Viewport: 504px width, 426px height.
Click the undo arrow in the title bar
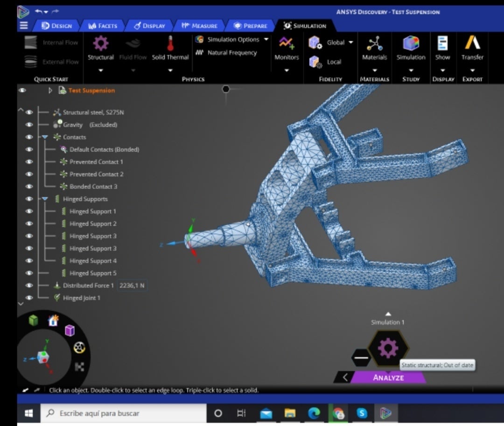coord(39,12)
